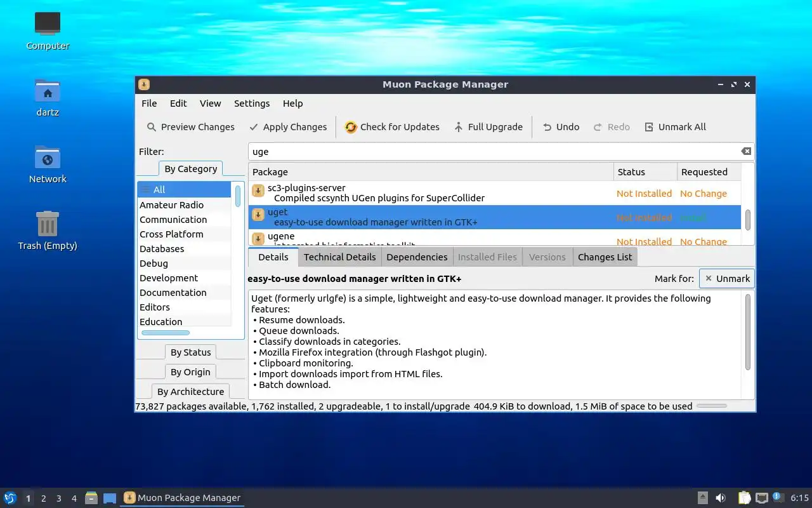This screenshot has height=508, width=812.
Task: Select the Editors category
Action: click(184, 307)
